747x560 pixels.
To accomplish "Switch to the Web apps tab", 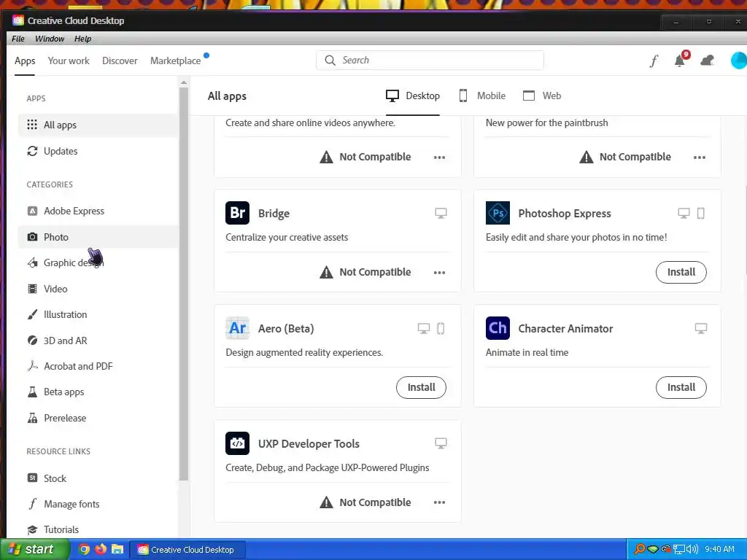I will pyautogui.click(x=542, y=96).
